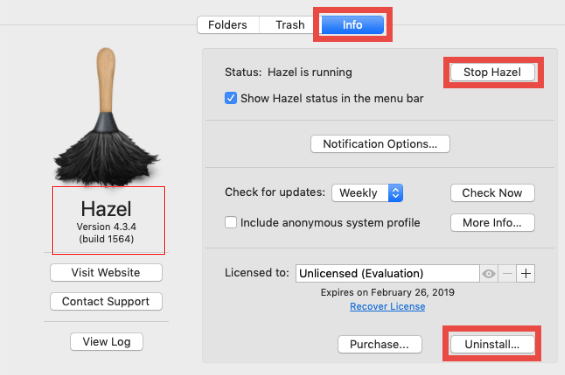The height and width of the screenshot is (375, 565).
Task: Click the plus icon to add license
Action: (526, 274)
